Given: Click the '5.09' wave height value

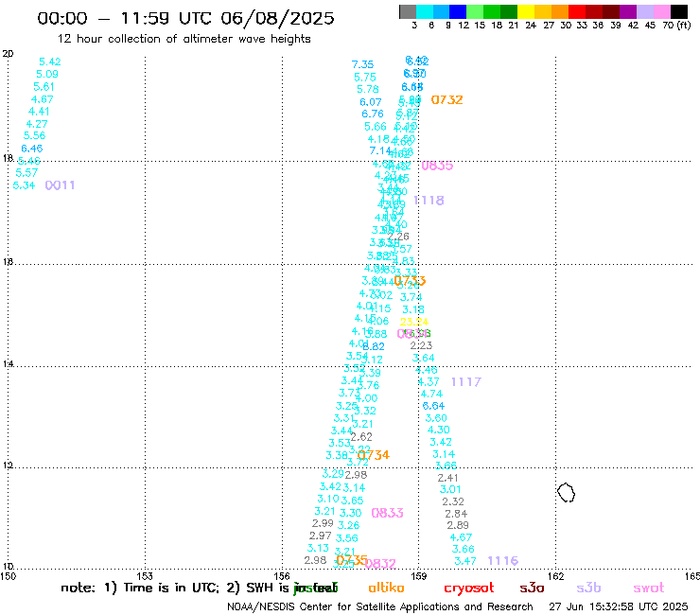Looking at the screenshot, I should [x=47, y=74].
